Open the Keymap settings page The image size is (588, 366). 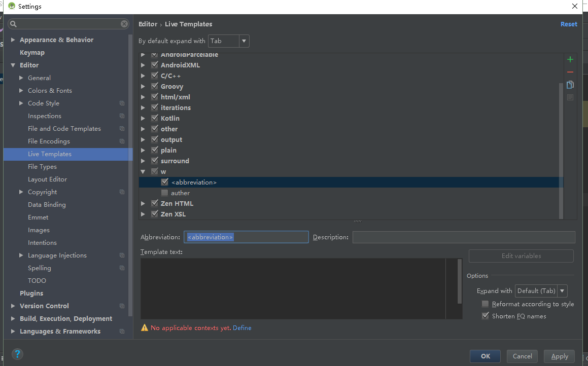point(32,52)
